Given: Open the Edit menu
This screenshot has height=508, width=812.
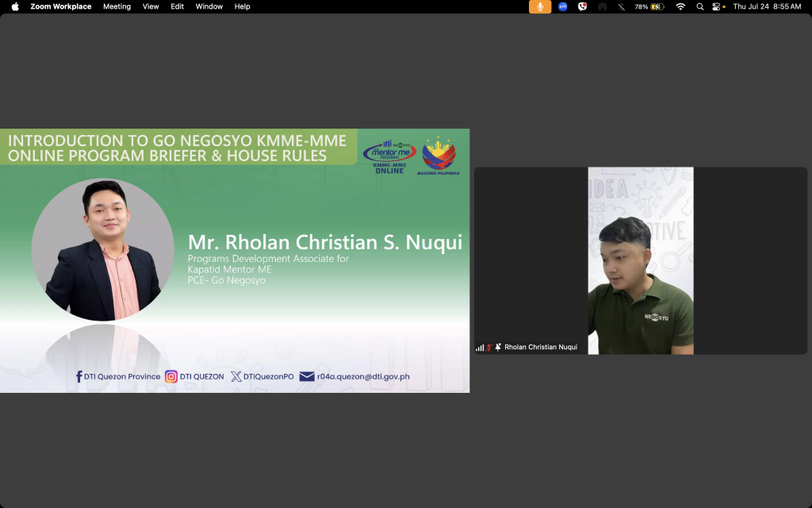Looking at the screenshot, I should [177, 6].
